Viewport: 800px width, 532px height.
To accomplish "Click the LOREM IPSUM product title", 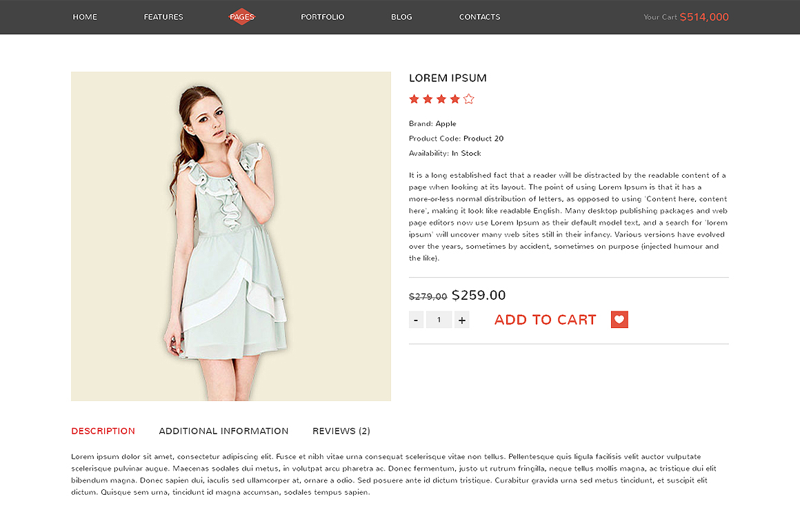I will [448, 78].
